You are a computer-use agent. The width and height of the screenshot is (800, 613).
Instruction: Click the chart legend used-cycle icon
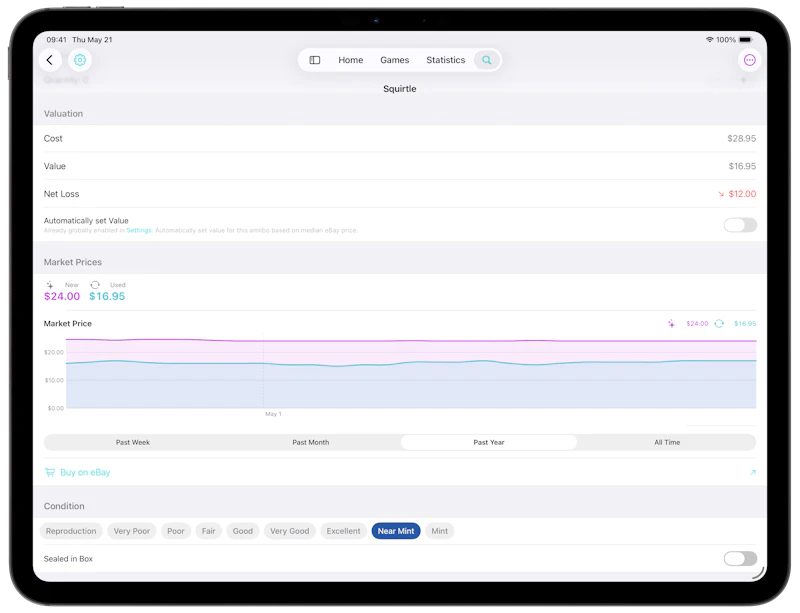tap(719, 324)
